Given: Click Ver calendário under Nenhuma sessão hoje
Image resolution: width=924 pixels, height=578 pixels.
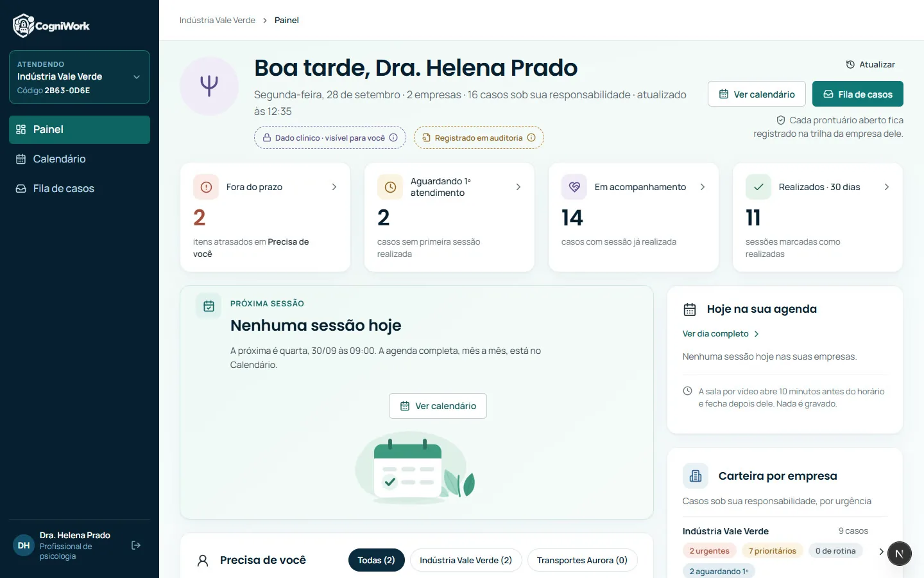Looking at the screenshot, I should click(x=438, y=406).
